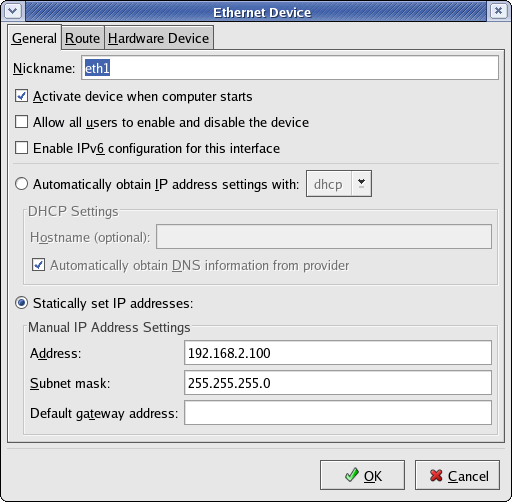Open the dhcp protocol dropdown
This screenshot has height=502, width=512.
click(339, 184)
